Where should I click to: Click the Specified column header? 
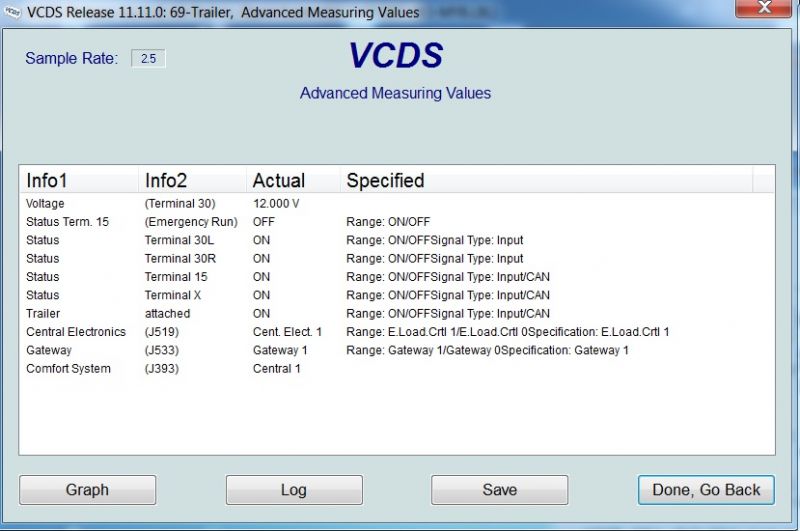(545, 181)
